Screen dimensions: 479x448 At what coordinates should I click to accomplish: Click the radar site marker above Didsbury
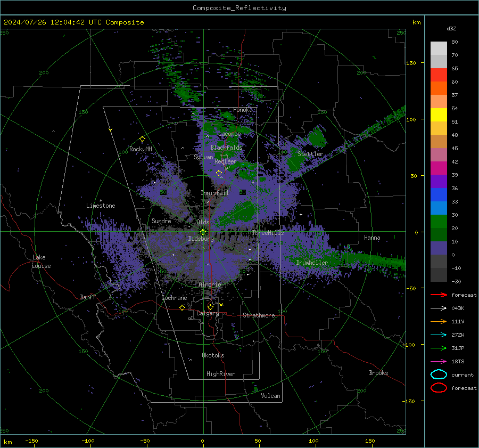(203, 232)
